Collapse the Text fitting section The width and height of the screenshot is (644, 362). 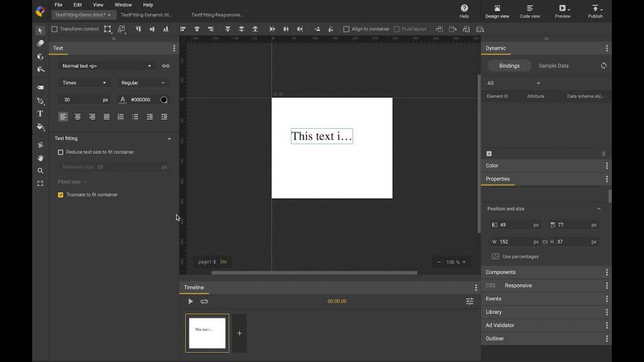(169, 139)
